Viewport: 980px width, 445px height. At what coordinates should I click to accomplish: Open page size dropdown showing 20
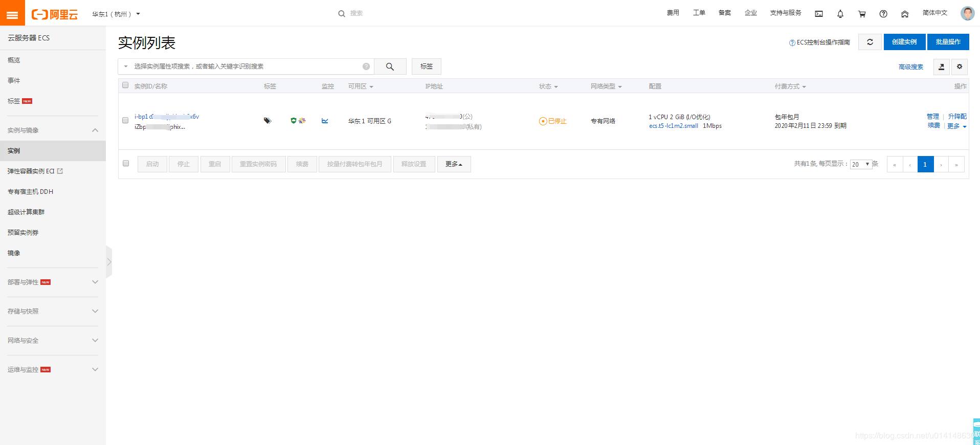[860, 164]
